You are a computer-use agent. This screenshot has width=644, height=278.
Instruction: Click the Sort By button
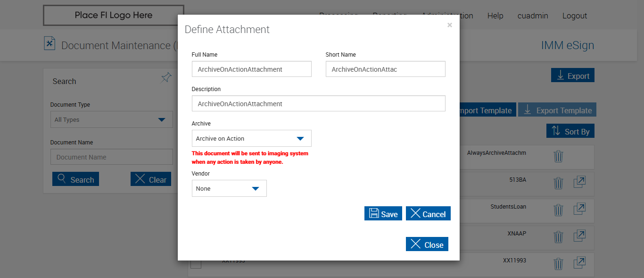(x=570, y=131)
